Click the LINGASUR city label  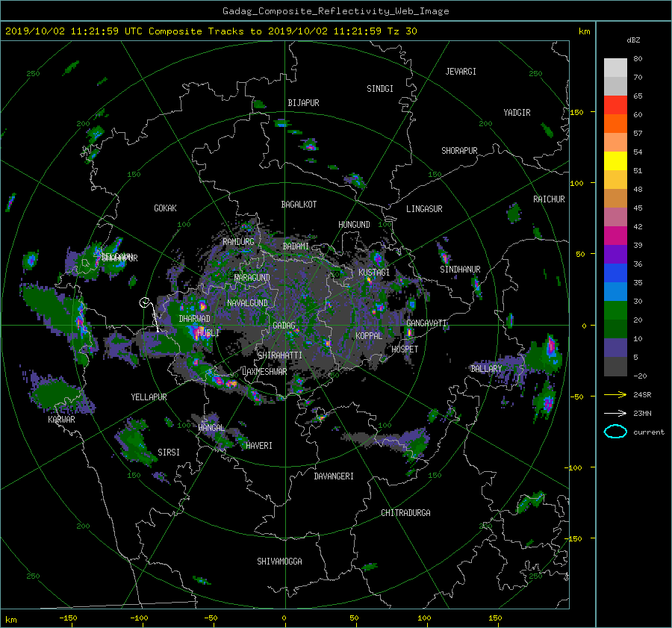tap(424, 209)
